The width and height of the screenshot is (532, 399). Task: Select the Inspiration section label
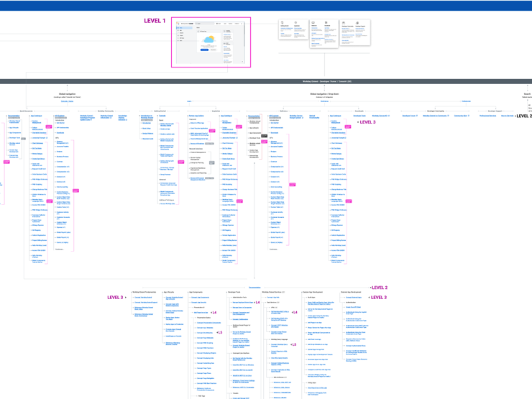pos(216,111)
